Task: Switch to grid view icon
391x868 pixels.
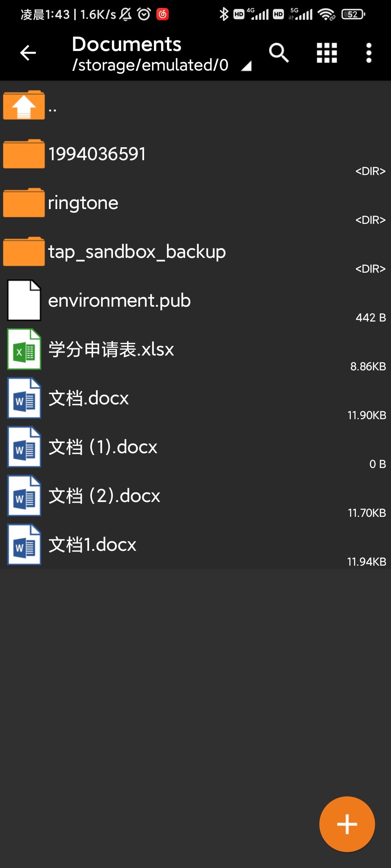Action: click(x=327, y=53)
